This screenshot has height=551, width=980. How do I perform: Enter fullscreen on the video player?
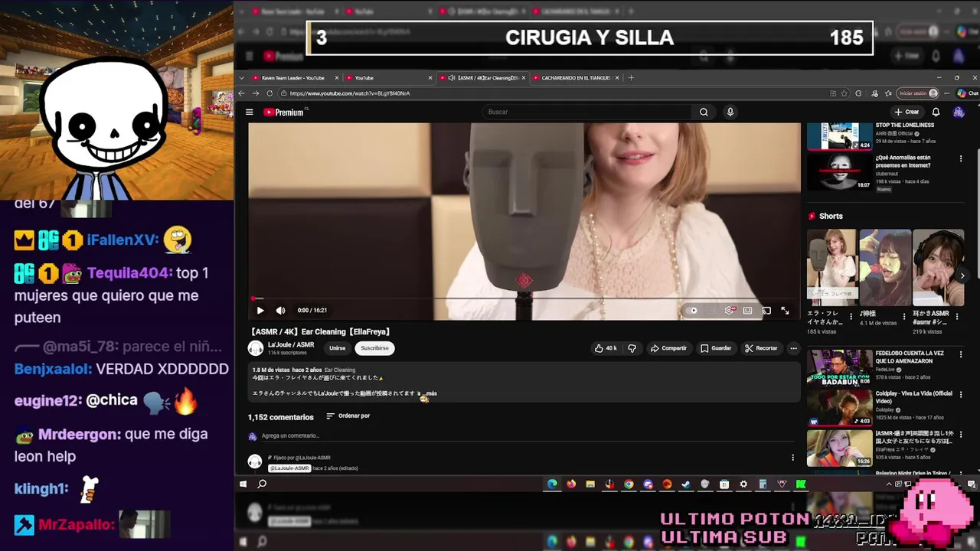785,310
